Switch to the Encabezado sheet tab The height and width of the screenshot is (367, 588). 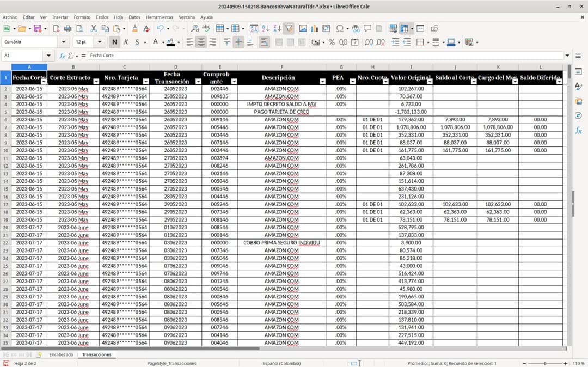pyautogui.click(x=61, y=354)
